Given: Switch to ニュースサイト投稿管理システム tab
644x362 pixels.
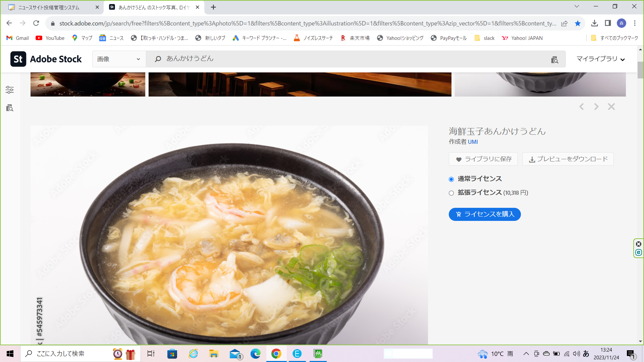Looking at the screenshot, I should 54,7.
